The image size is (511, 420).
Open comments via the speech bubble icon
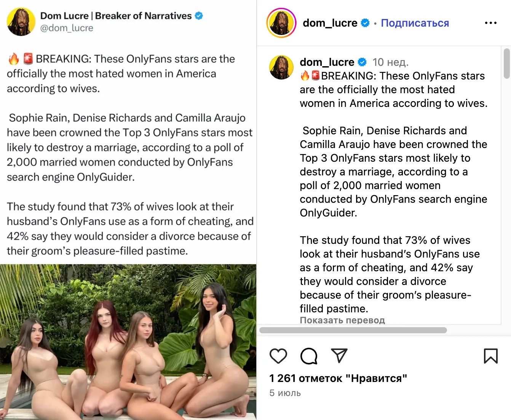[x=308, y=356]
